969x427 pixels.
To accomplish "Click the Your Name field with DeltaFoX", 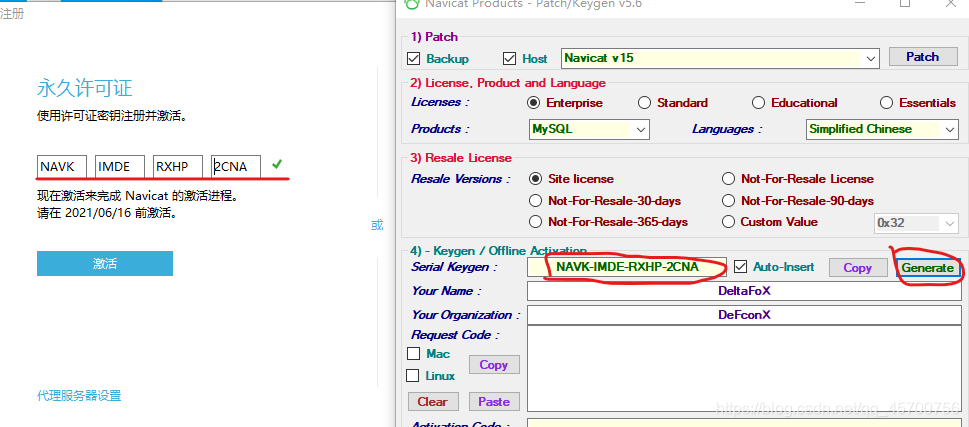I will click(744, 291).
